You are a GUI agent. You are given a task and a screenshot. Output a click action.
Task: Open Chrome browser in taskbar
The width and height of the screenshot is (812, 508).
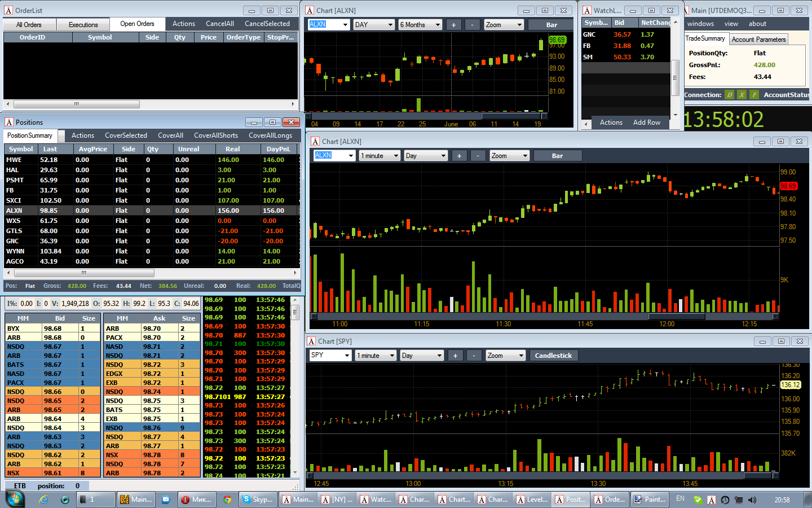pyautogui.click(x=227, y=500)
